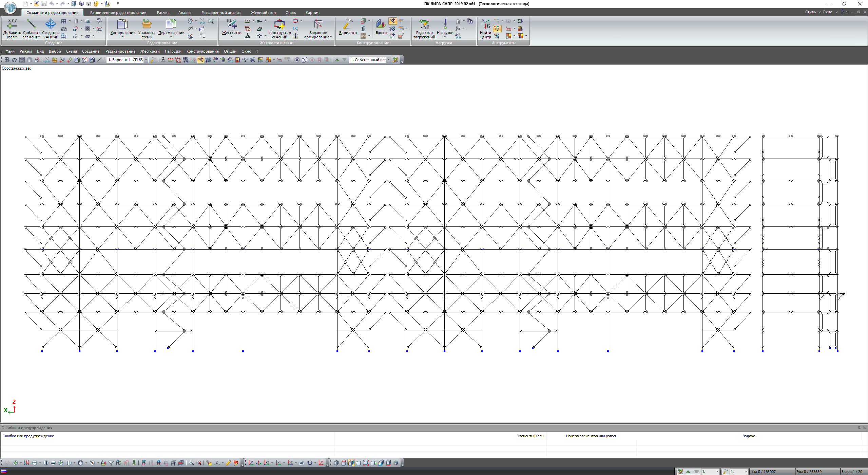Viewport: 868px width, 475px height.
Task: Click the magnifier zoom icon in bottom toolbar
Action: coord(191,463)
